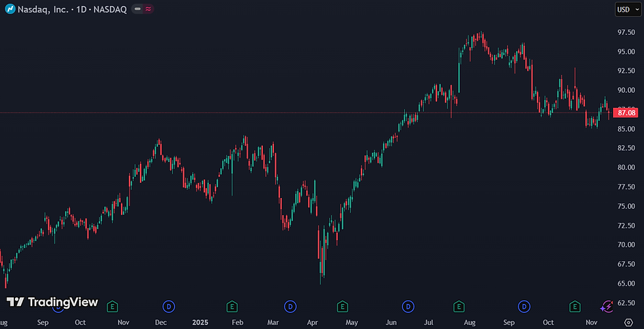Click the 77.50 price axis label
This screenshot has width=644, height=329.
point(626,187)
